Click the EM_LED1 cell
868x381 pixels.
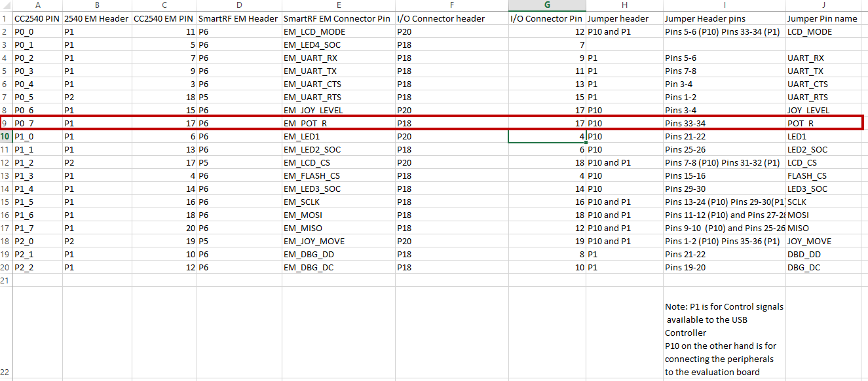tap(339, 136)
